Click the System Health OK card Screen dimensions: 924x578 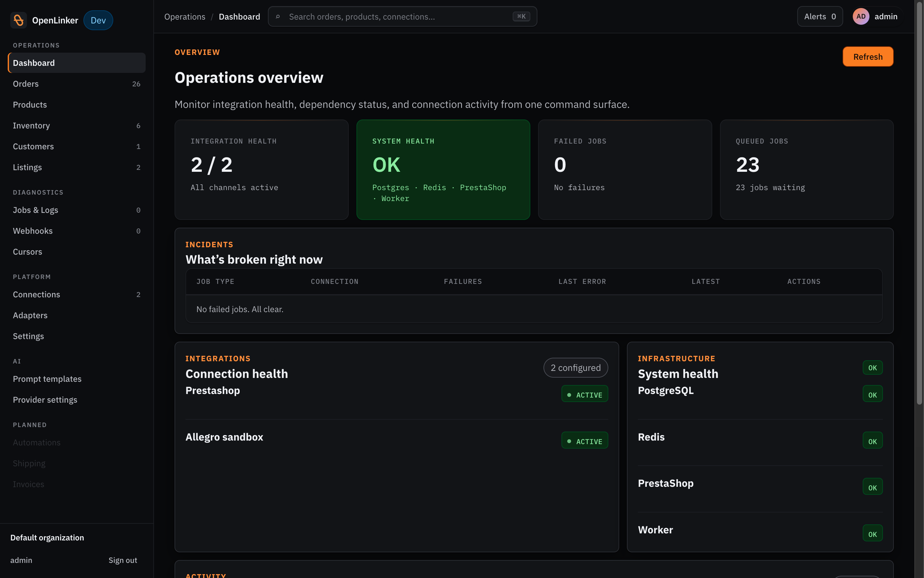click(443, 170)
